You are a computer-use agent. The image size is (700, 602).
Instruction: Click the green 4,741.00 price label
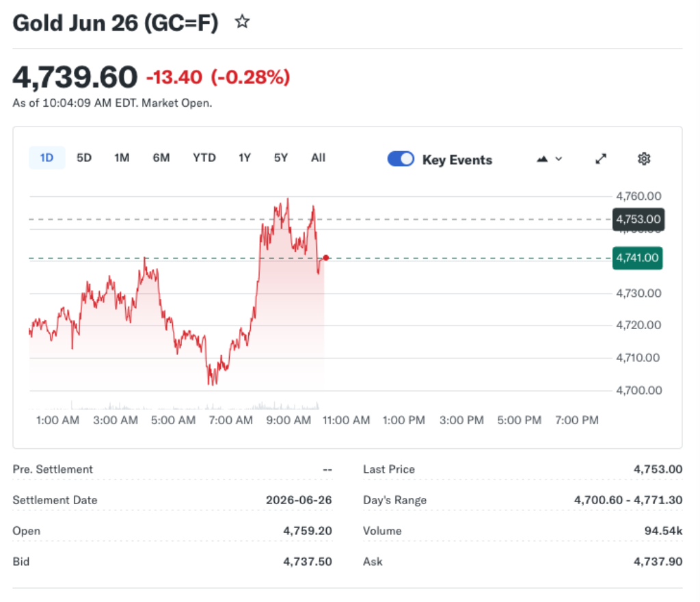pyautogui.click(x=637, y=258)
